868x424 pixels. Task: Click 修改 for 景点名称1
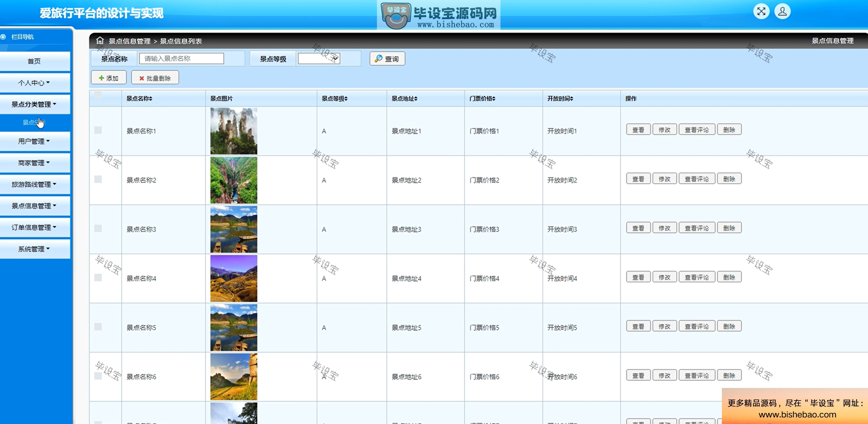tap(664, 130)
